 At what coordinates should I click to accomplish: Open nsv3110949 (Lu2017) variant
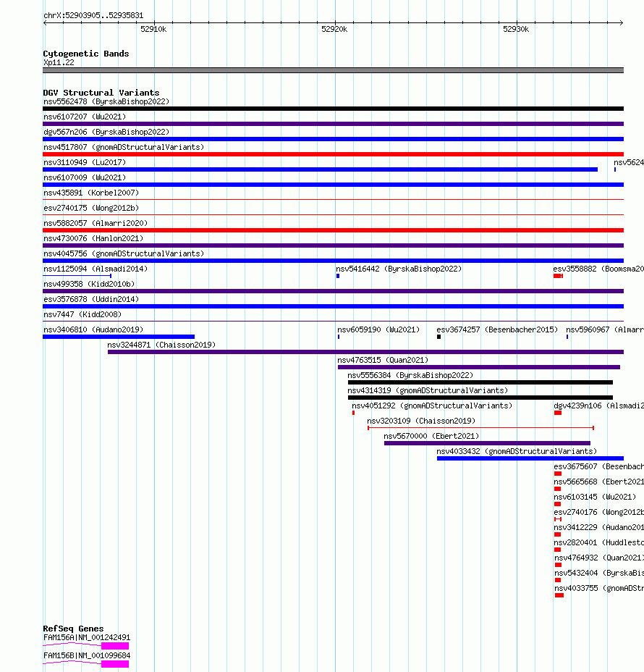tap(85, 162)
